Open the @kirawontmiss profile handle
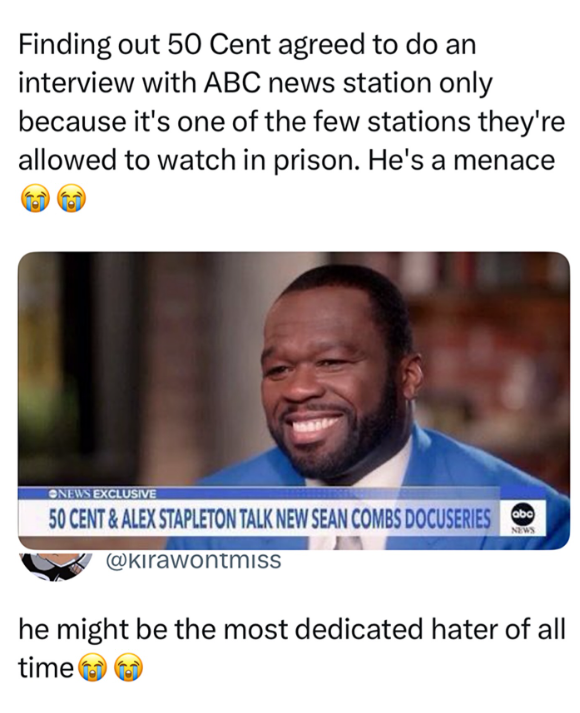The height and width of the screenshot is (713, 580). point(194,560)
